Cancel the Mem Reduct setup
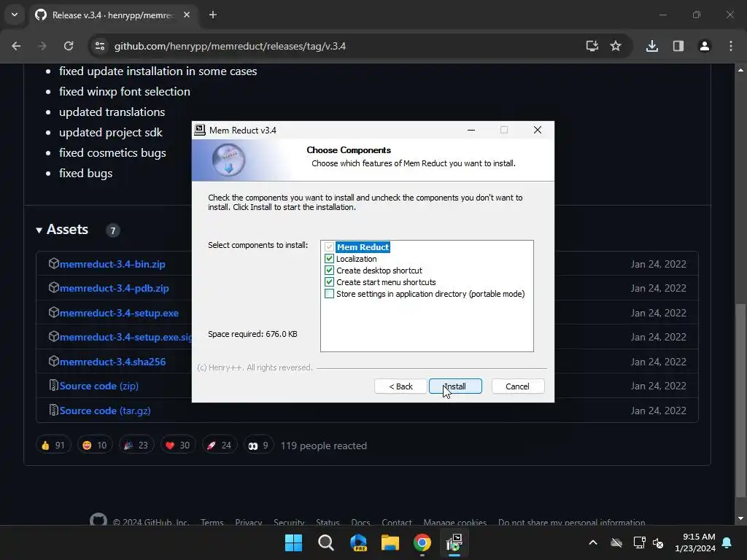747x560 pixels. point(517,386)
